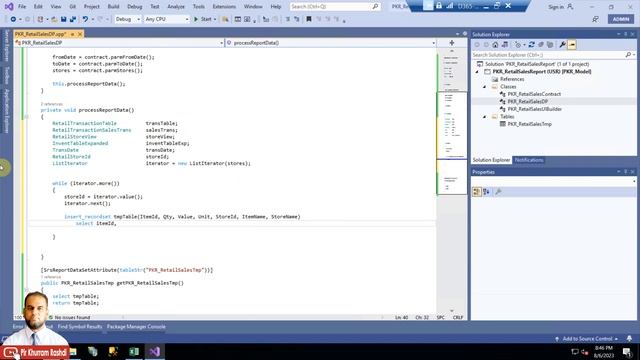
Task: Select PKR_RetailSalesContract in Solution Explorer
Action: point(534,94)
